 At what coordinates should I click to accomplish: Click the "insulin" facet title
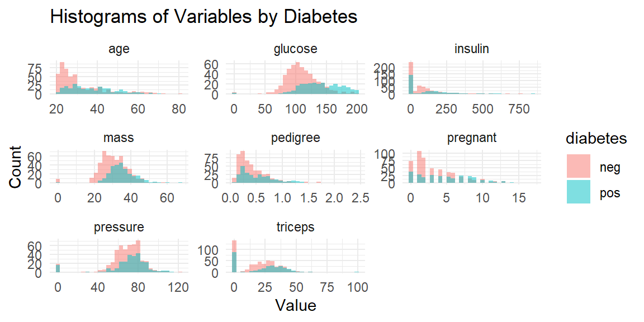[x=471, y=49]
